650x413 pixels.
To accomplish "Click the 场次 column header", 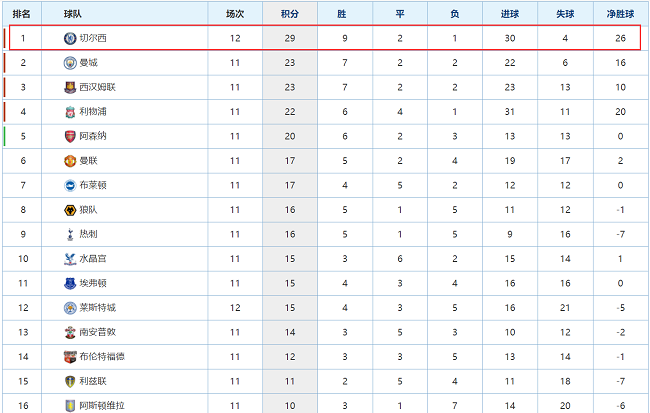I will [235, 14].
